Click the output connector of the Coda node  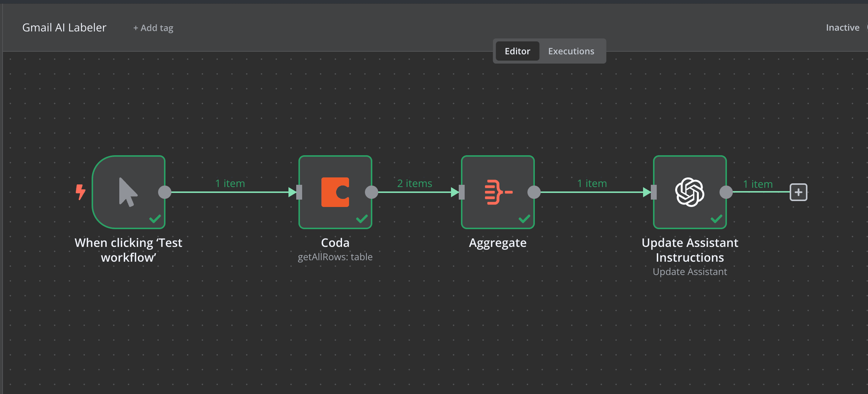(372, 192)
